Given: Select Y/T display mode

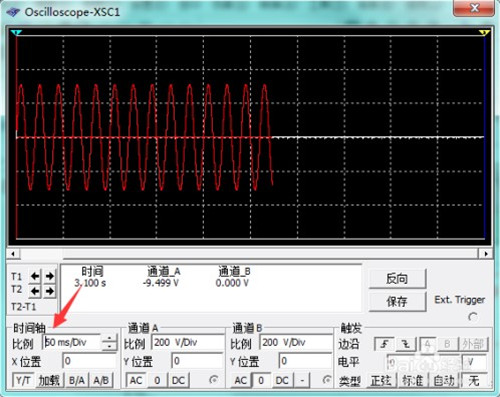Looking at the screenshot, I should pos(23,380).
